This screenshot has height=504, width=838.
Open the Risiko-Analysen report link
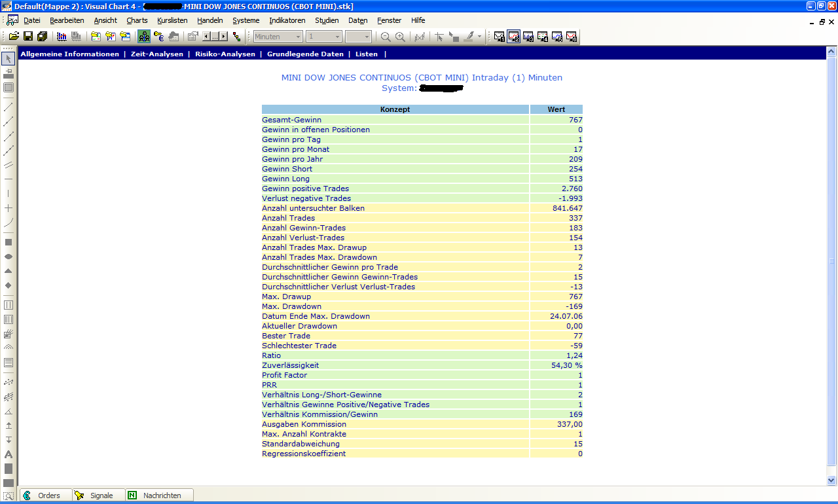[225, 54]
